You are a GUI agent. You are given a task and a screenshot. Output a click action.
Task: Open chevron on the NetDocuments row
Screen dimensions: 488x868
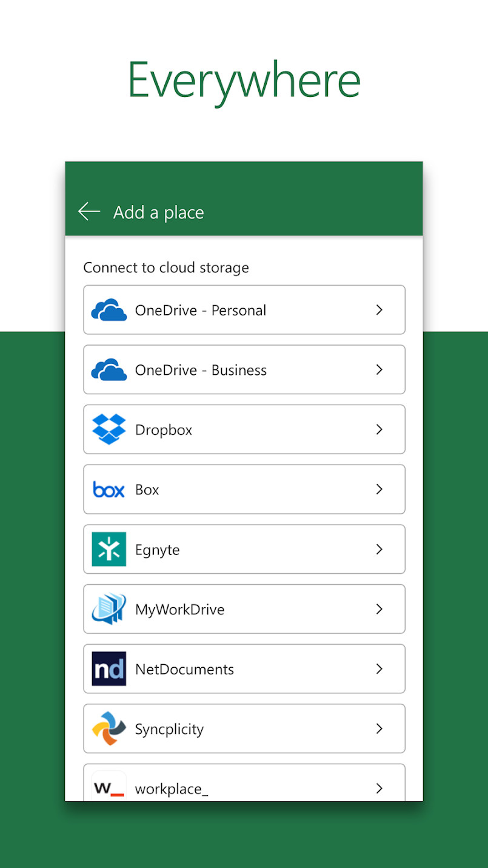379,668
